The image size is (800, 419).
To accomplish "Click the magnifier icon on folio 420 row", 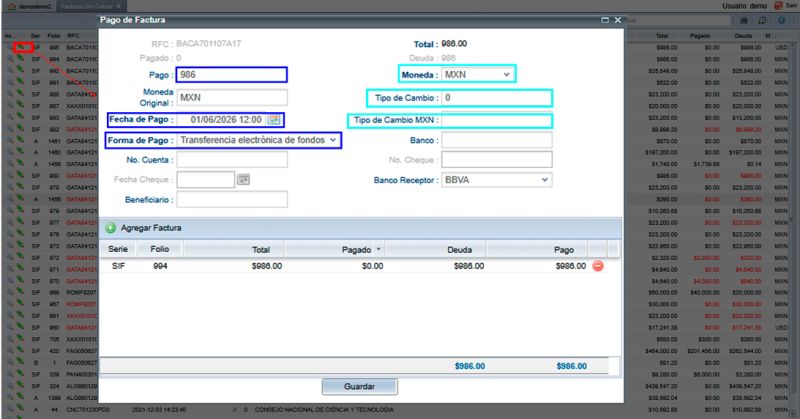I will pos(10,351).
